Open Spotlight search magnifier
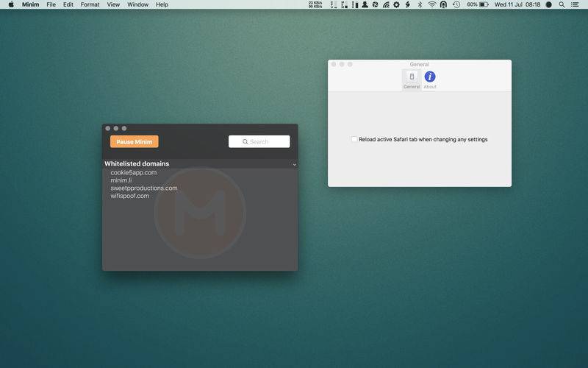The height and width of the screenshot is (368, 588). 562,4
